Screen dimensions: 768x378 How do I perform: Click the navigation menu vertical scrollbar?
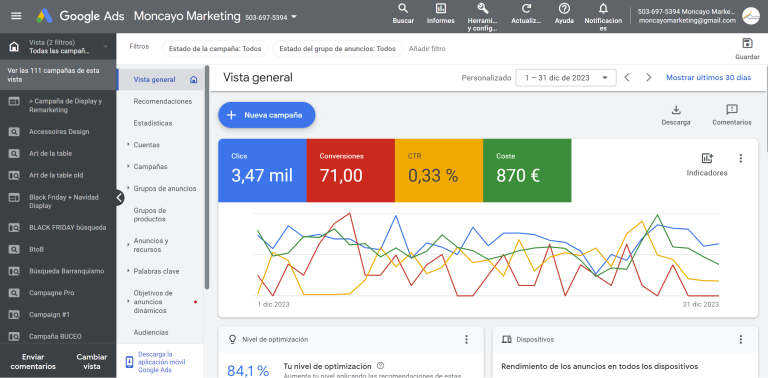pos(207,177)
